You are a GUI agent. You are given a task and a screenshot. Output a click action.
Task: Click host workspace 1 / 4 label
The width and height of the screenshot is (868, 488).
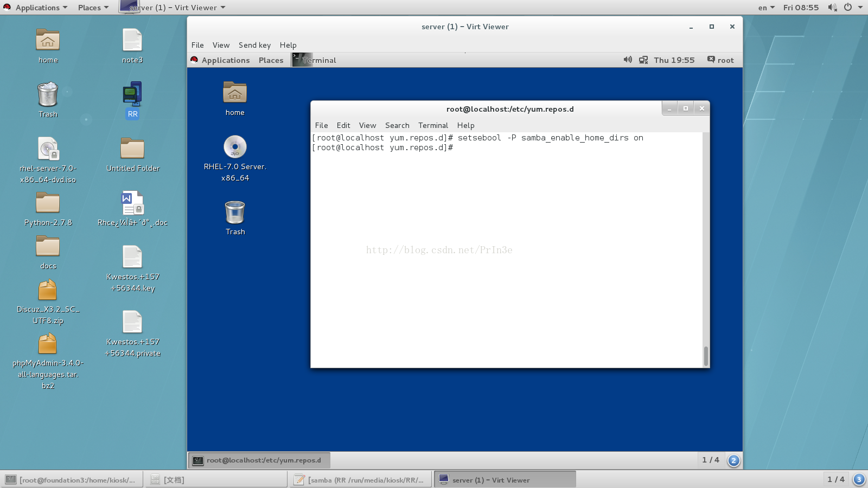click(x=836, y=479)
